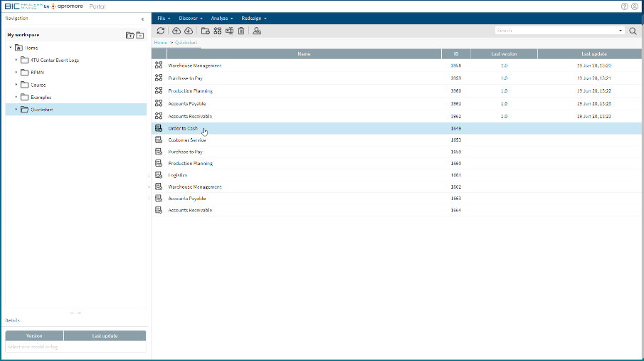Screen dimensions: 644x361
Task: Click the user management icon
Action: [x=257, y=31]
